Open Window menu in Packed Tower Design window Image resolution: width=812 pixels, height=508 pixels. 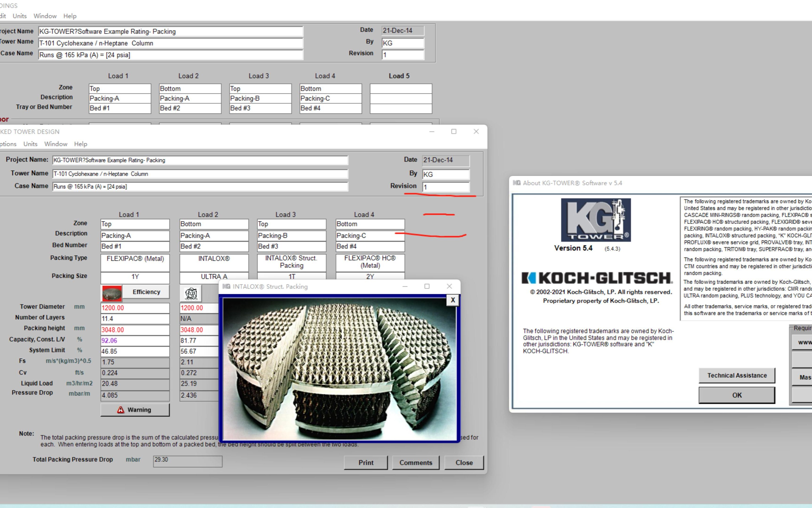click(x=56, y=144)
